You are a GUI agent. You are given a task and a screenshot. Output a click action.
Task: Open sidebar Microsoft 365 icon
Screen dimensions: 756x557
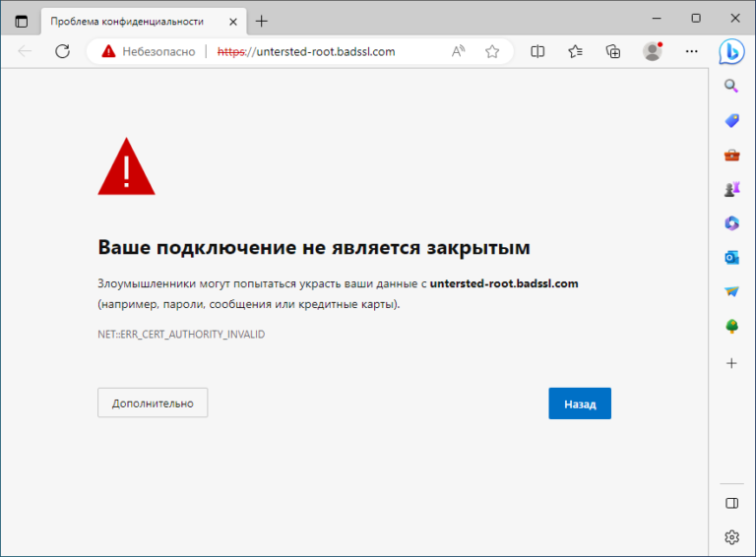732,223
